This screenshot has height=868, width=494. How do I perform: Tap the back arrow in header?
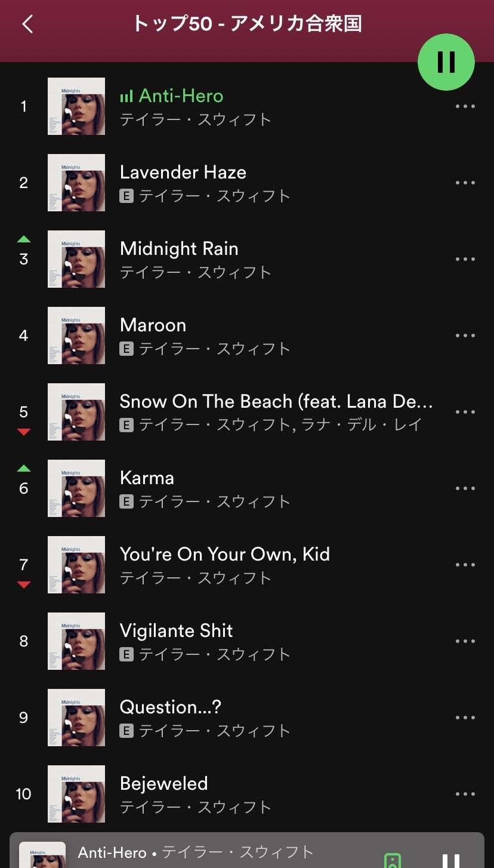coord(27,24)
